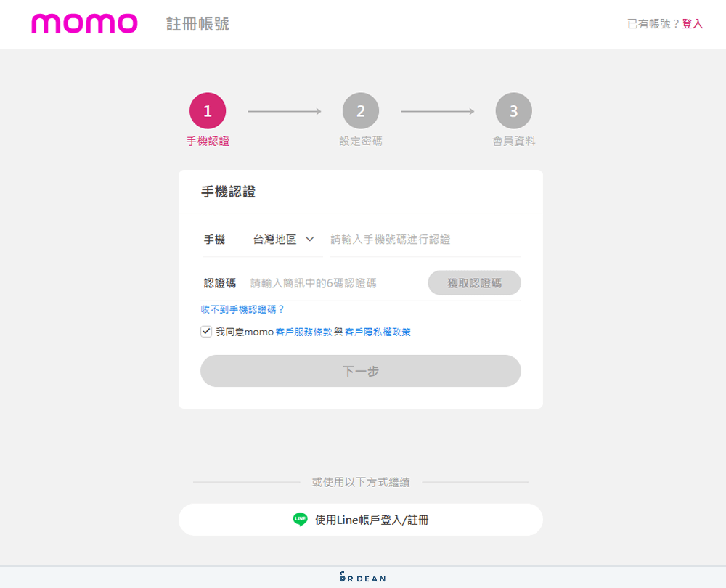Uncheck the 我同意momo agreement checkbox
This screenshot has width=726, height=588.
click(x=206, y=331)
